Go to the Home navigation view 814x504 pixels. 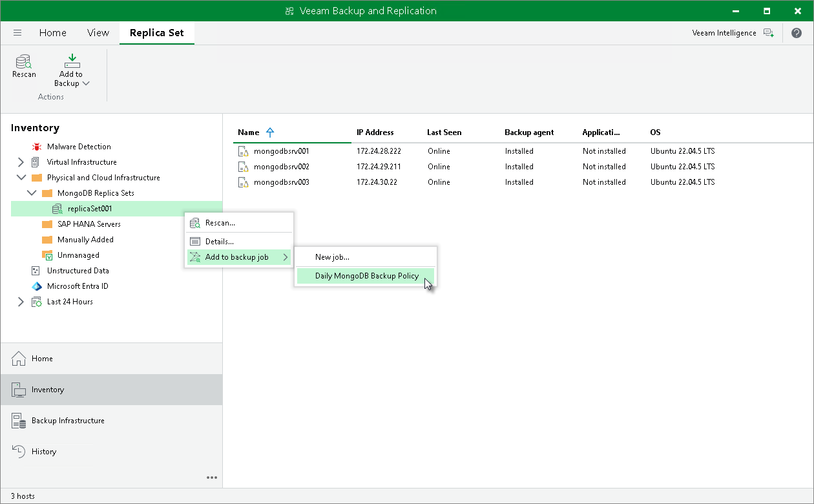pos(111,359)
